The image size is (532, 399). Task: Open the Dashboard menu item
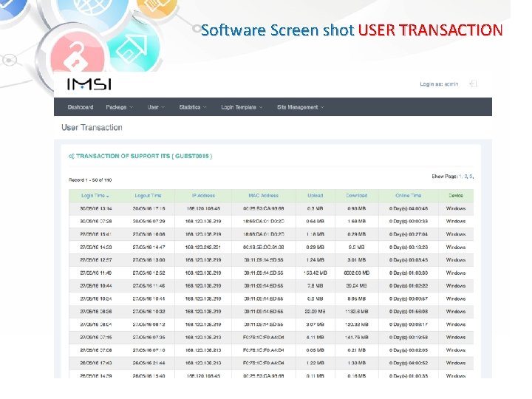[81, 107]
